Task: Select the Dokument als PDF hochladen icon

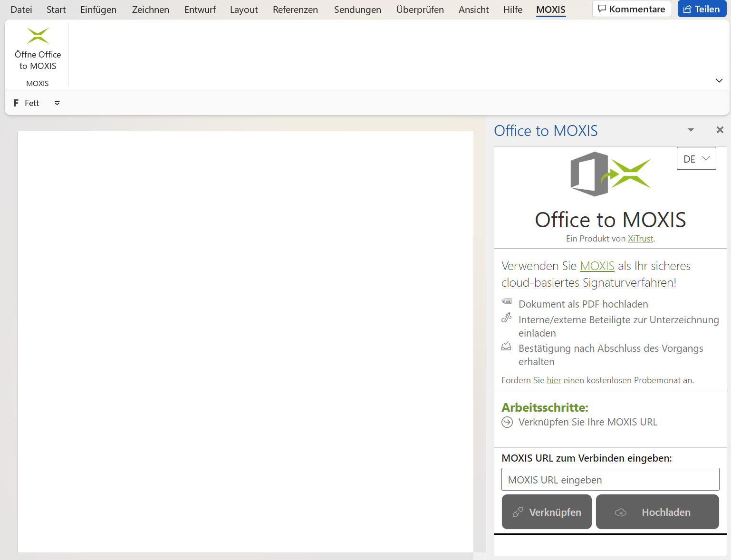Action: (507, 302)
